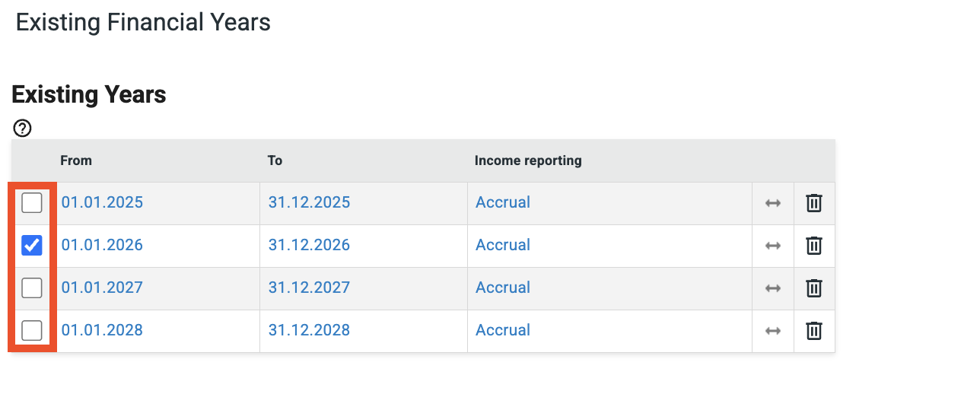Click the double-arrow icon for 2025

[x=773, y=203]
